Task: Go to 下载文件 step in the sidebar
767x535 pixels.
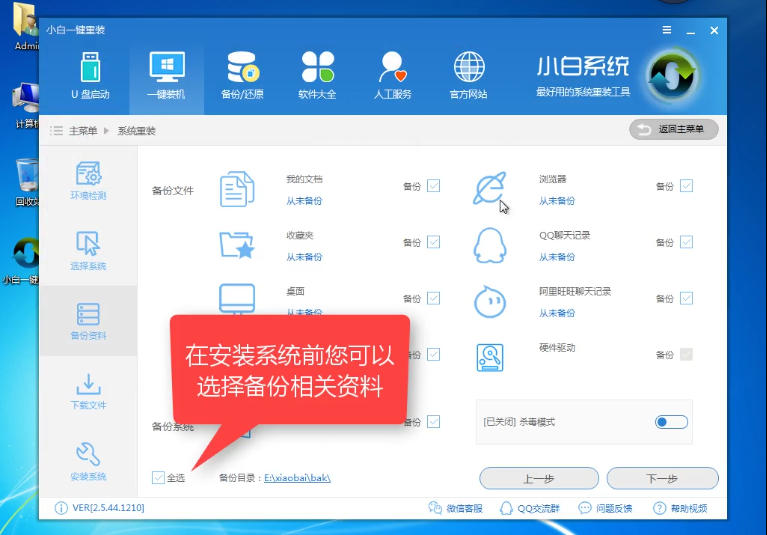Action: click(88, 391)
